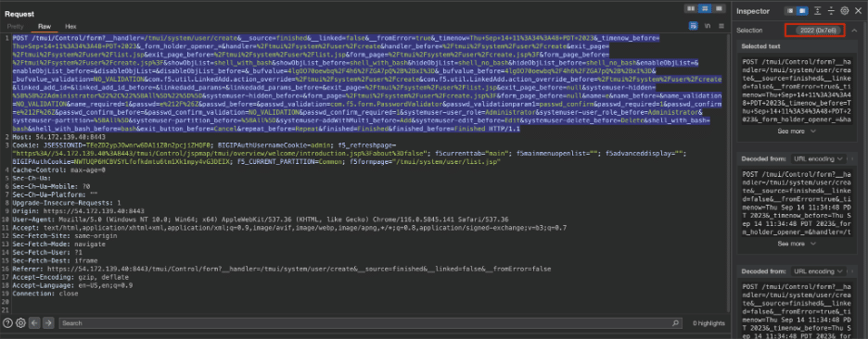Click the Accept-Encoding: gzip, deflate line
Screen dimensions: 868x339
tap(70, 277)
